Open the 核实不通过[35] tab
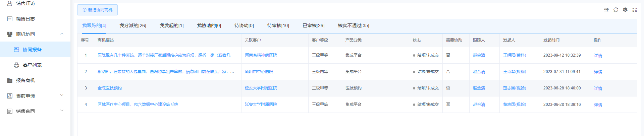Image resolution: width=644 pixels, height=136 pixels. (x=354, y=25)
